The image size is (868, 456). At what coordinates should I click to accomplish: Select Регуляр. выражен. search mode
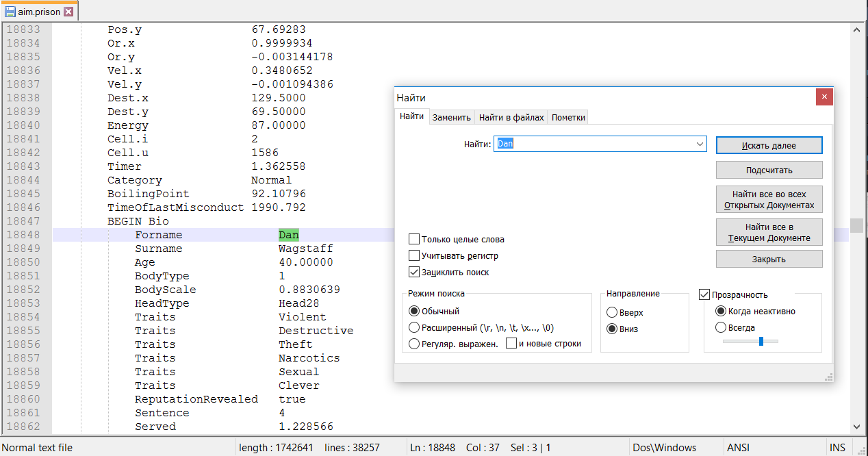click(x=413, y=344)
